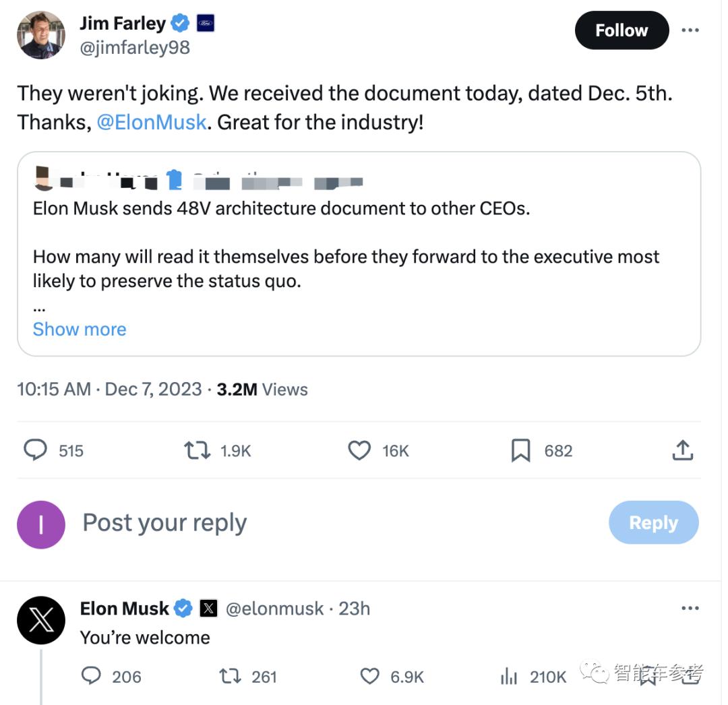728x705 pixels.
Task: Like Elon Musk's reply with 6.9K likes
Action: click(369, 676)
